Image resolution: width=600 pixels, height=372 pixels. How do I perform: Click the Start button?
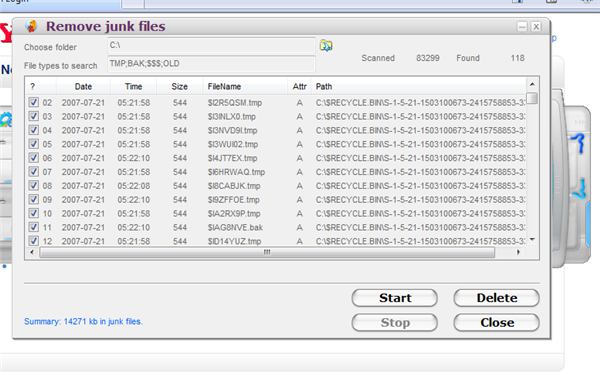395,298
